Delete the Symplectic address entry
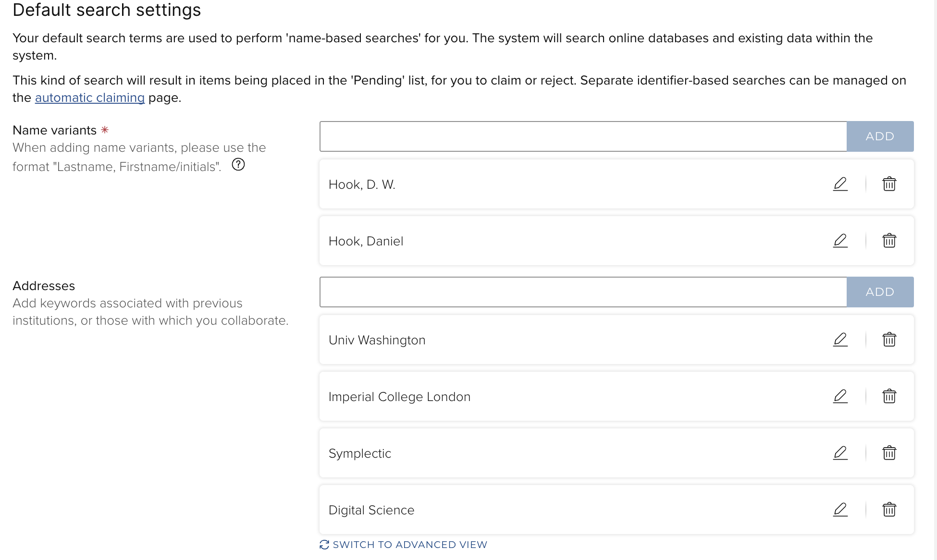The height and width of the screenshot is (560, 937). 889,453
